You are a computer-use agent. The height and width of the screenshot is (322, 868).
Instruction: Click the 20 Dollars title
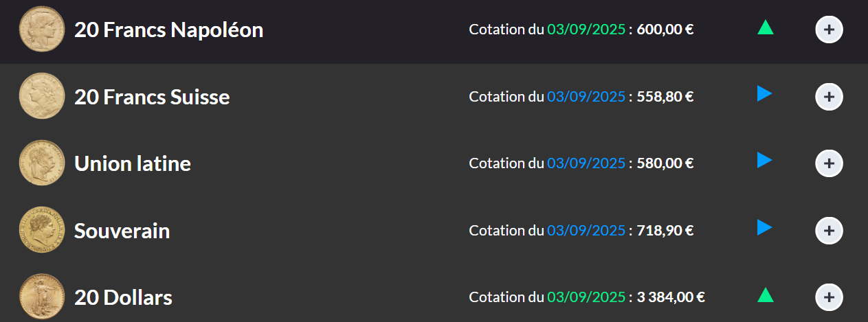[x=124, y=297]
